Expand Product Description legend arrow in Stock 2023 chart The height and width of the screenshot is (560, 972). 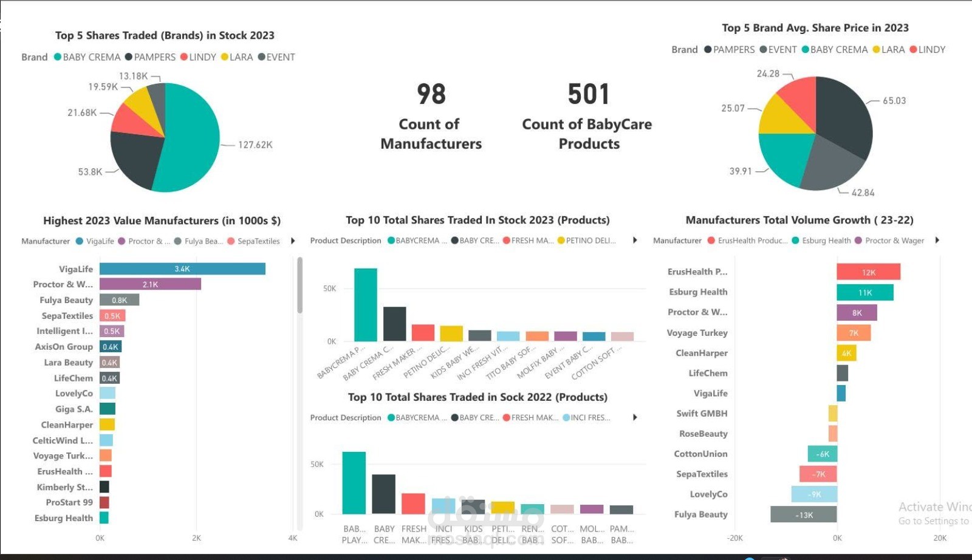(x=635, y=241)
